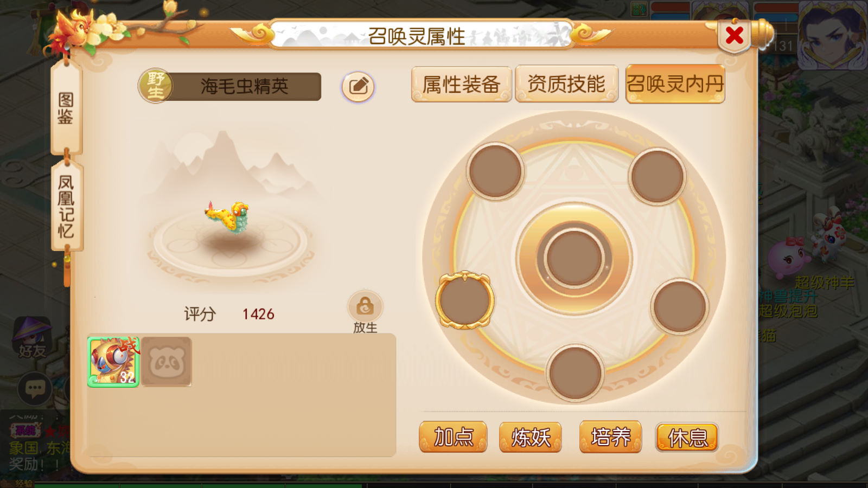Viewport: 868px width, 488px height.
Task: Select the pet thumbnail marked level 32
Action: (x=113, y=362)
